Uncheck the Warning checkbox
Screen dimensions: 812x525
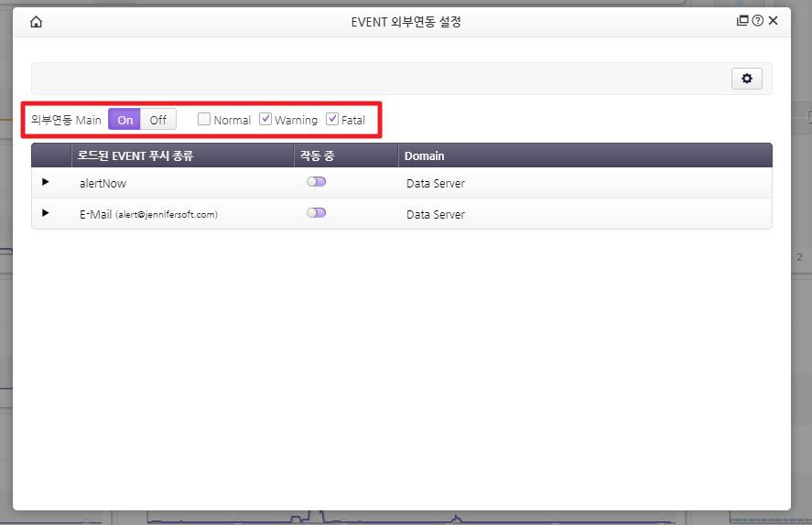265,120
